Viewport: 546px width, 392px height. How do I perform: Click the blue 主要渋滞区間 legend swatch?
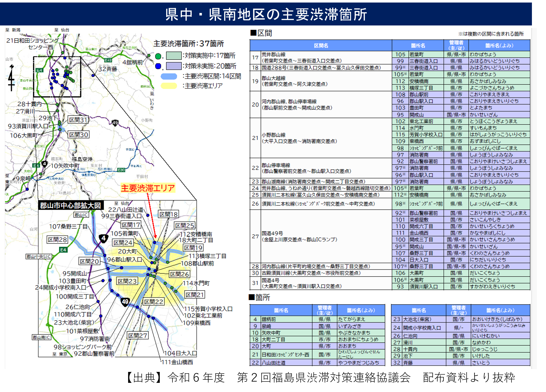click(169, 76)
